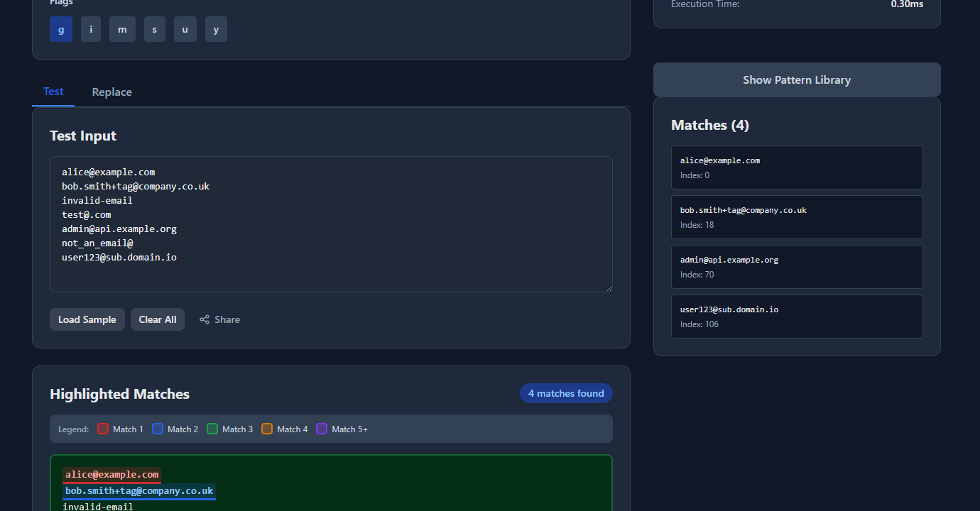The image size is (980, 511).
Task: Click inside the Test Input textarea
Action: coord(331,224)
